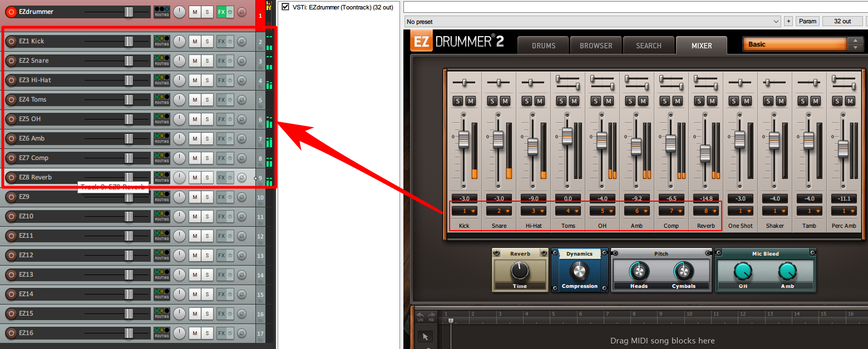Open the Reverb channel output dropdown

(x=706, y=211)
